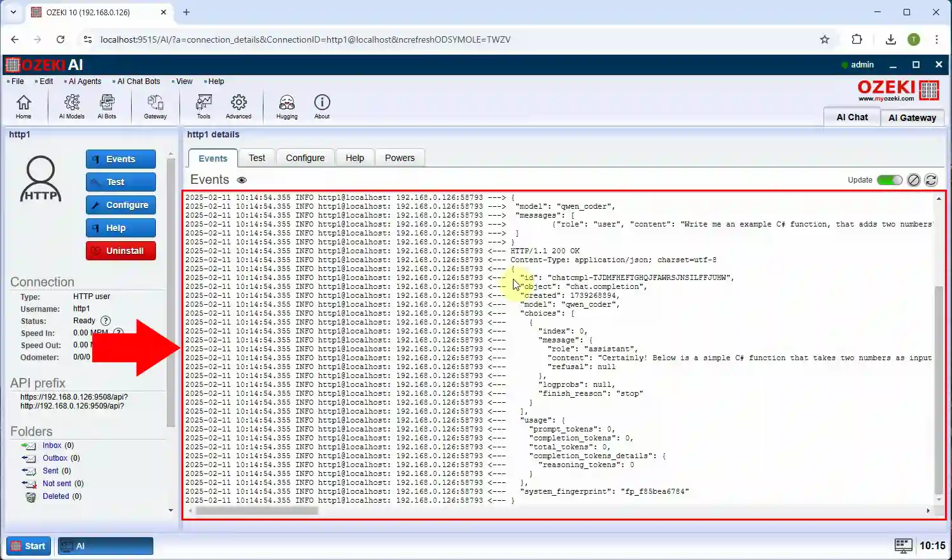Click the Ready status help icon
952x560 pixels.
(x=106, y=321)
